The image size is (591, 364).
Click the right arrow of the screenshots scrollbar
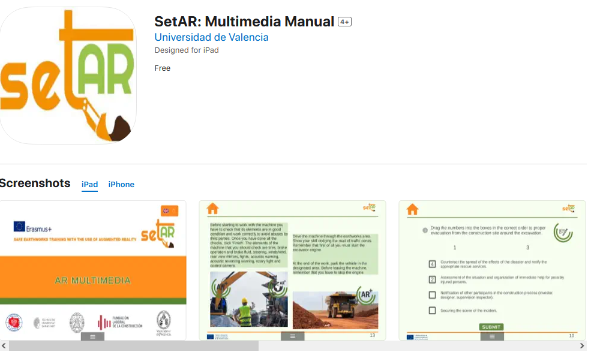tap(582, 345)
